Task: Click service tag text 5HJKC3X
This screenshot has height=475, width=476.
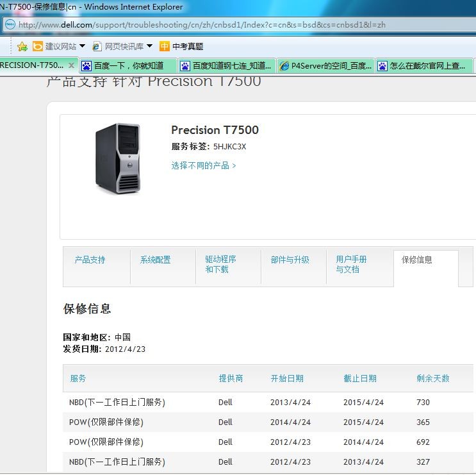Action: (x=229, y=146)
